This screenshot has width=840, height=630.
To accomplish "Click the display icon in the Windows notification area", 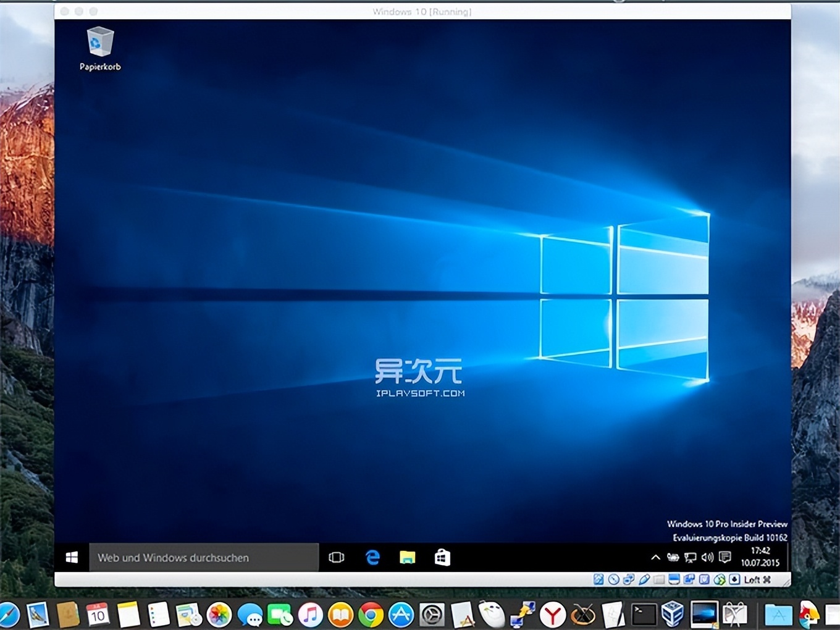I will [690, 557].
